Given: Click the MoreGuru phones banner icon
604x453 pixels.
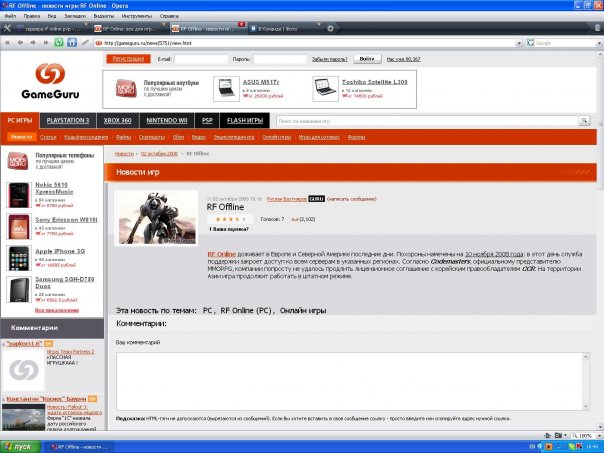Looking at the screenshot, I should click(x=18, y=161).
